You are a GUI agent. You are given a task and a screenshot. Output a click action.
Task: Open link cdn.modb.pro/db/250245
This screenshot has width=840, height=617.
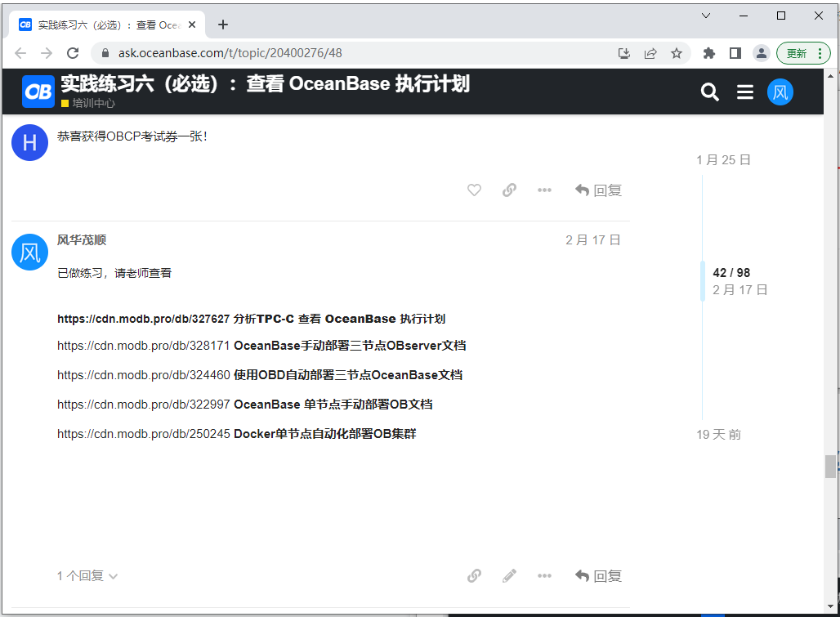(x=144, y=434)
